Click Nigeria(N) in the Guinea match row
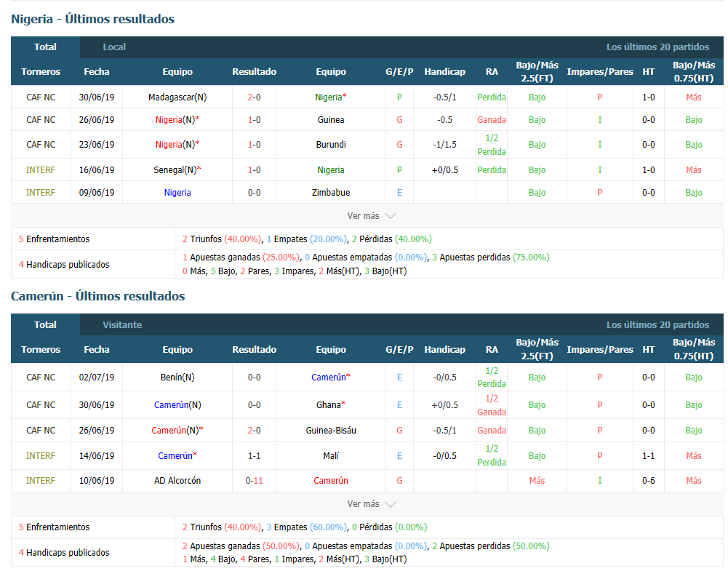Screen dimensions: 728x571 pyautogui.click(x=177, y=120)
